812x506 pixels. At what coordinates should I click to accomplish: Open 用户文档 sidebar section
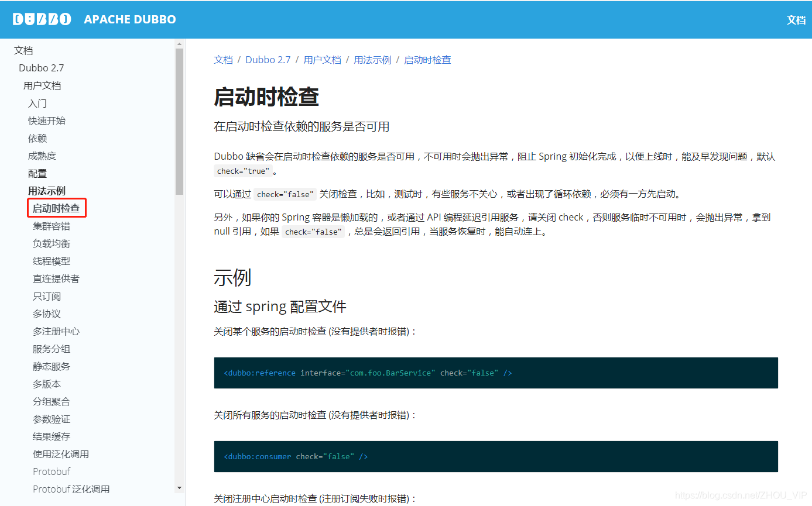coord(42,85)
